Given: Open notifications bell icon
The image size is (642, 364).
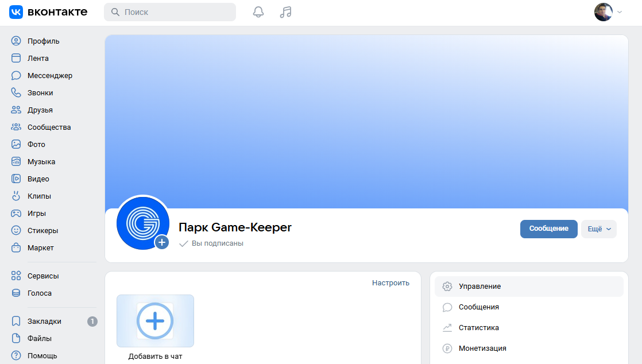Looking at the screenshot, I should click(258, 12).
